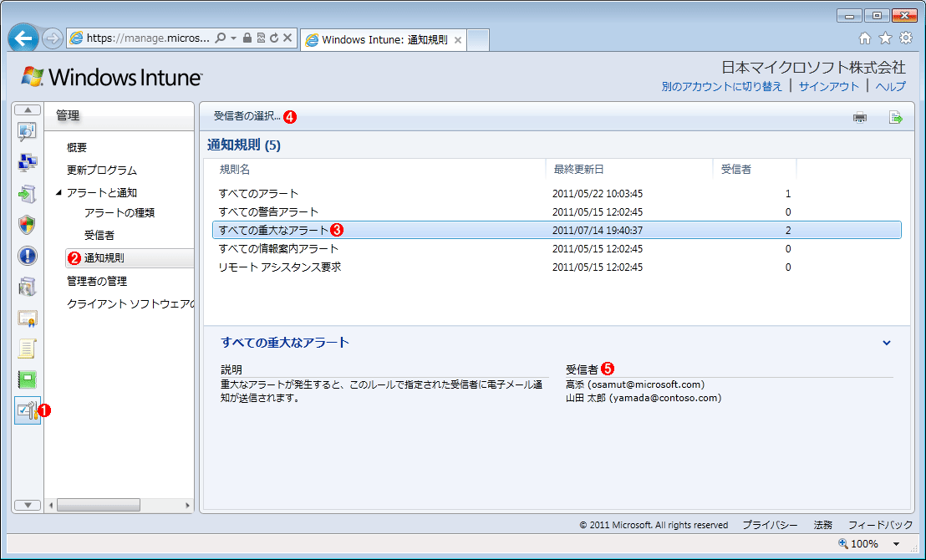
Task: Open Favorites star icon
Action: [885, 38]
